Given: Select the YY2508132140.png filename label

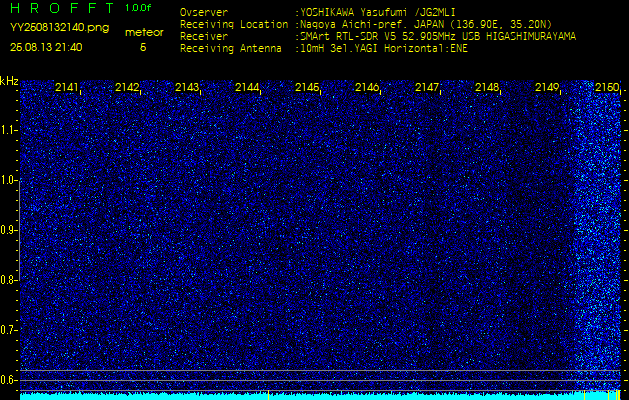Looking at the screenshot, I should point(59,28).
